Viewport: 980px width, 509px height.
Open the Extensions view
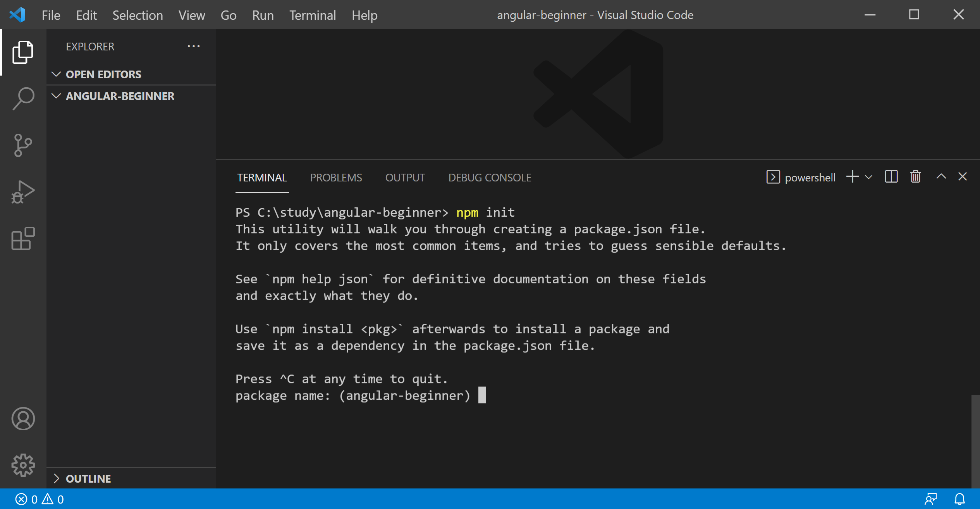(23, 238)
